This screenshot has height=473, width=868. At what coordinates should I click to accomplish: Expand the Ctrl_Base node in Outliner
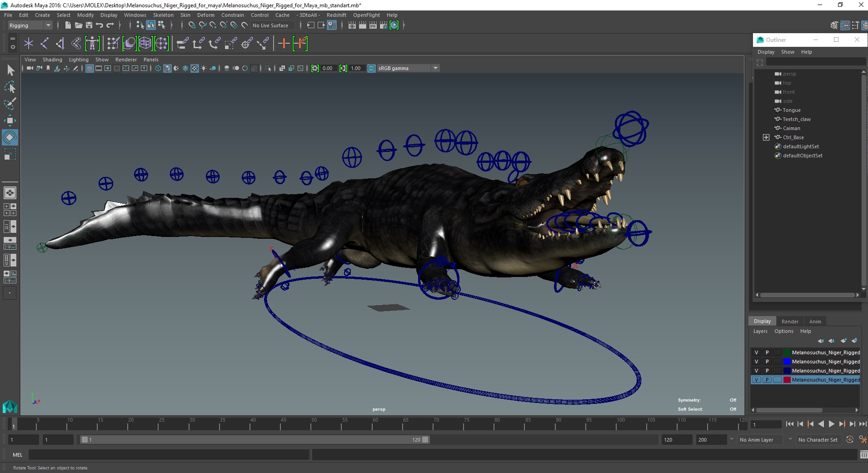click(766, 137)
